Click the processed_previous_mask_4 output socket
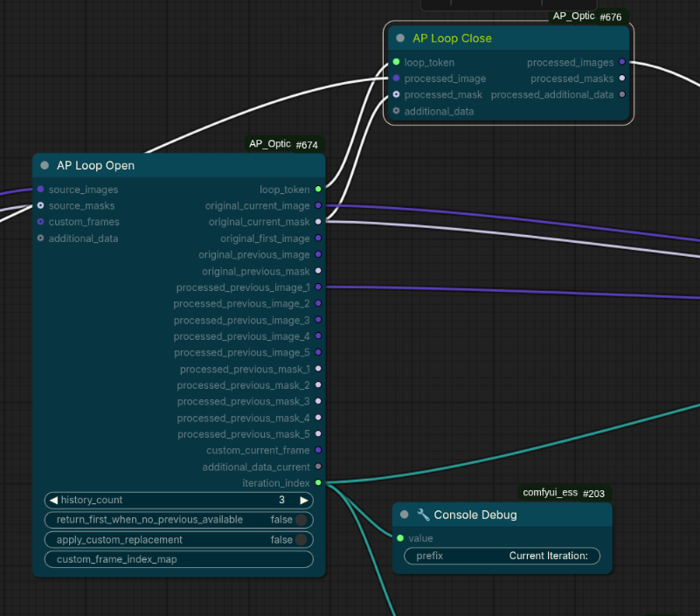Image resolution: width=700 pixels, height=616 pixels. pyautogui.click(x=318, y=418)
